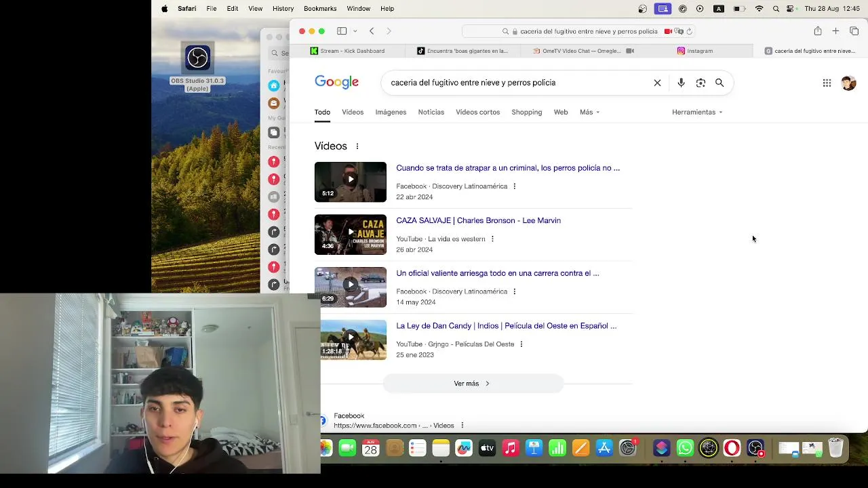Screen dimensions: 868x488
Task: Submit search with the magnifier icon
Action: [719, 83]
